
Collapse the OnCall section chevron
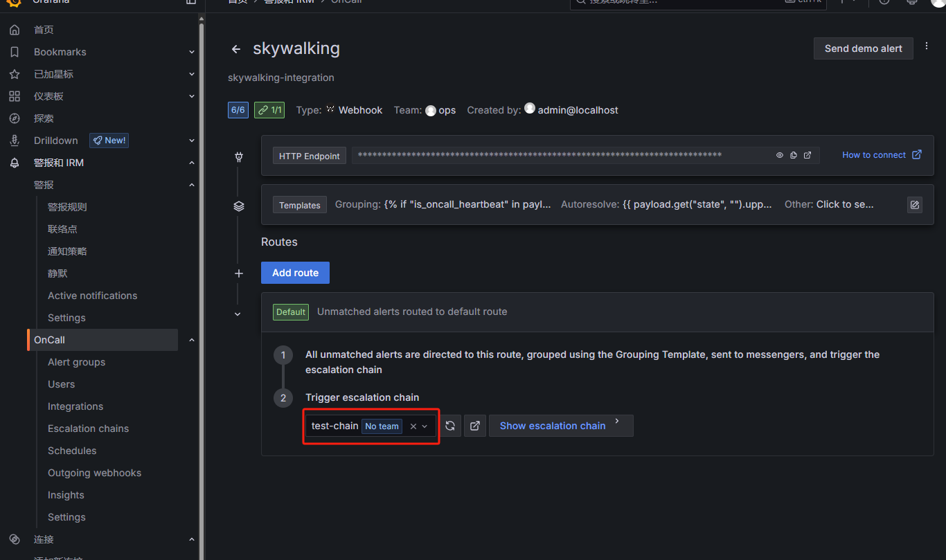tap(192, 340)
